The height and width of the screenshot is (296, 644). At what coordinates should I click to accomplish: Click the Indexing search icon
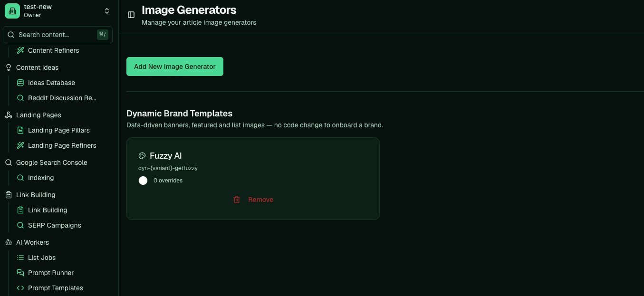20,178
